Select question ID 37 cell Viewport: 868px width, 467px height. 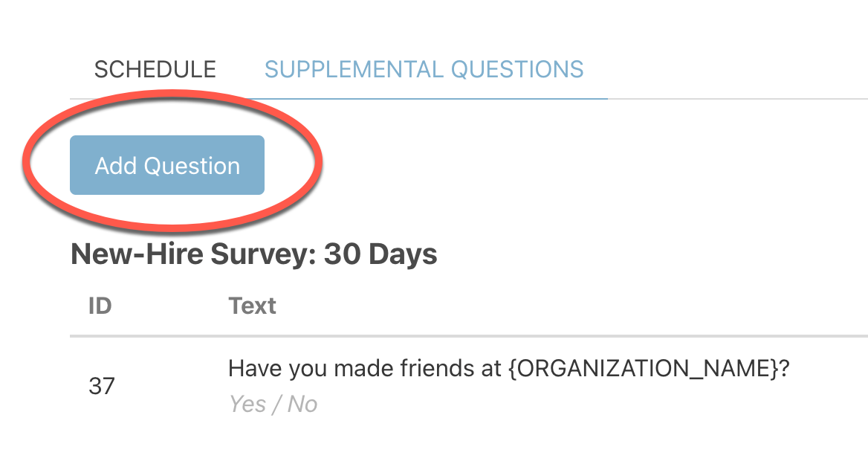coord(102,386)
